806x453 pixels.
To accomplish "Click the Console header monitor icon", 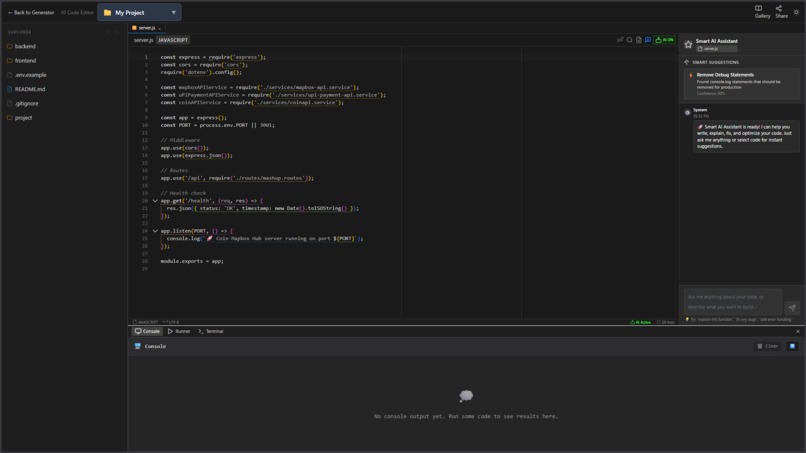I will 137,347.
